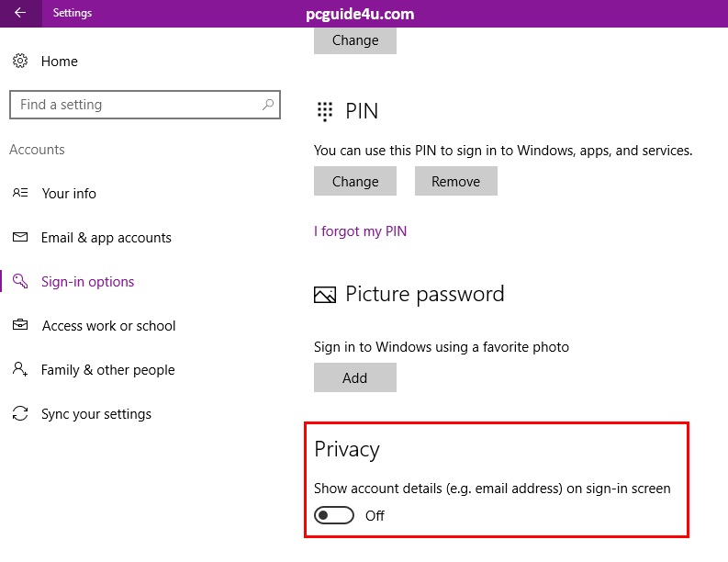Click the Home gear icon
Viewport: 728px width, 562px height.
20,62
